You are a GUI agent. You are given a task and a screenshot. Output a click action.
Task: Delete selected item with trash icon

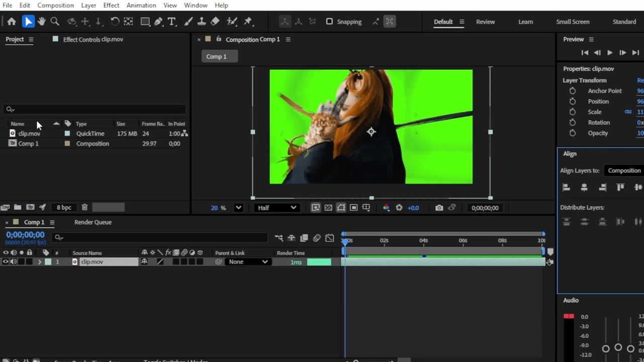click(x=85, y=207)
